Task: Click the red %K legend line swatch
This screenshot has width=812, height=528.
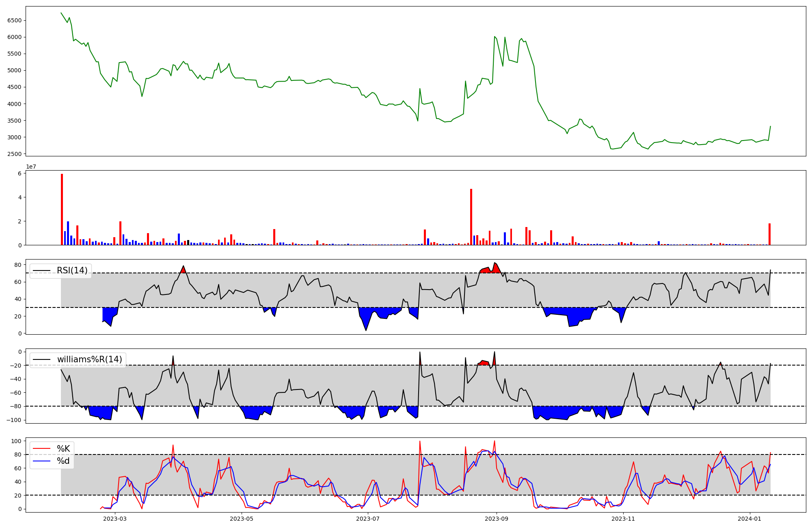Action: [x=42, y=449]
